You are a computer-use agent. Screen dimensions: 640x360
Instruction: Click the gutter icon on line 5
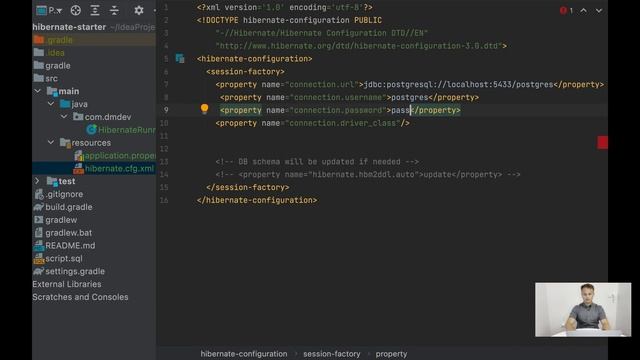180,58
